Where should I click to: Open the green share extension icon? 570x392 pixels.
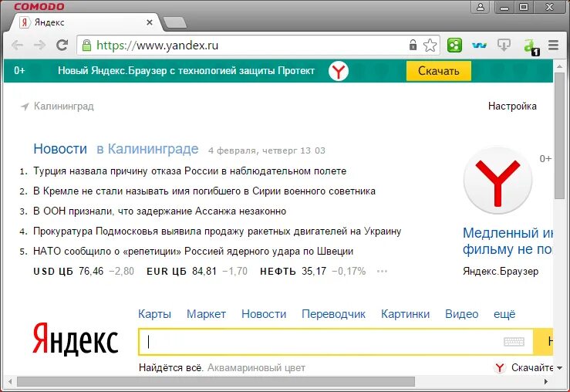(x=454, y=45)
